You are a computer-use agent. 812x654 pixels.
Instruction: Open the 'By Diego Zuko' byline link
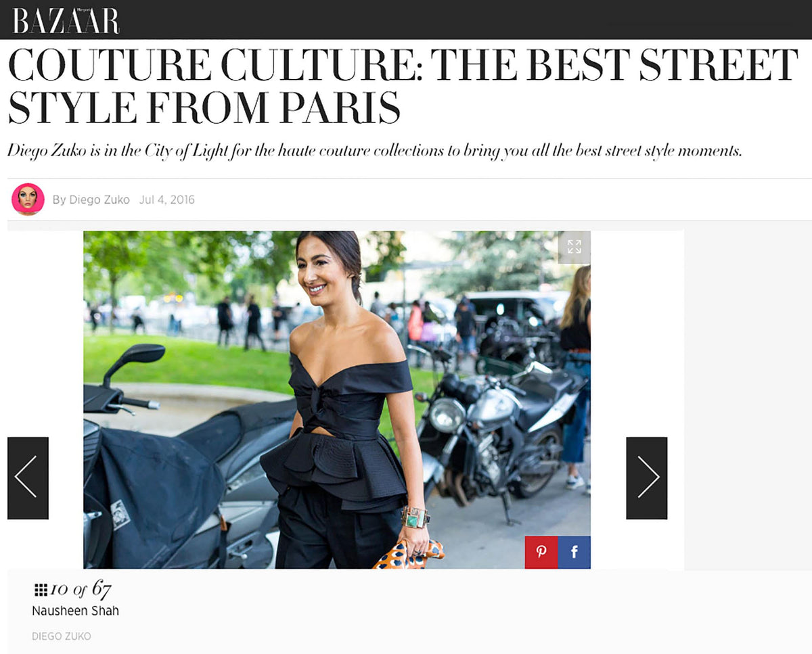tap(91, 200)
